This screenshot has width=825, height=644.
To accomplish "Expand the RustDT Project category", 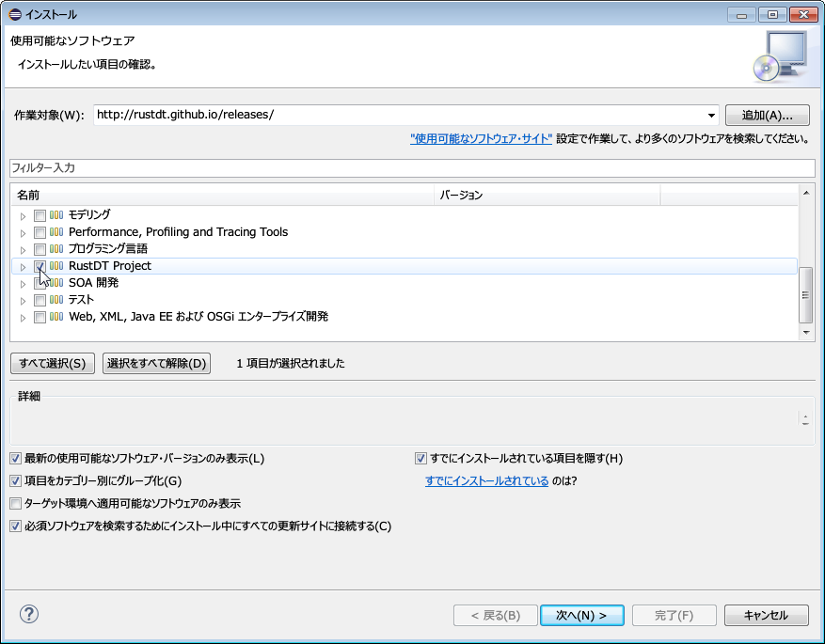I will pyautogui.click(x=23, y=267).
